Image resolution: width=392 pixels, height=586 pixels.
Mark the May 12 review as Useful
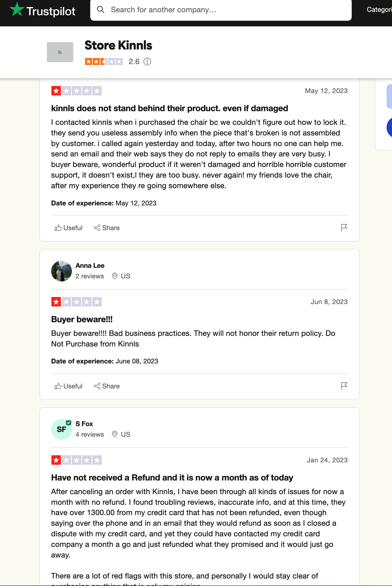click(x=68, y=228)
